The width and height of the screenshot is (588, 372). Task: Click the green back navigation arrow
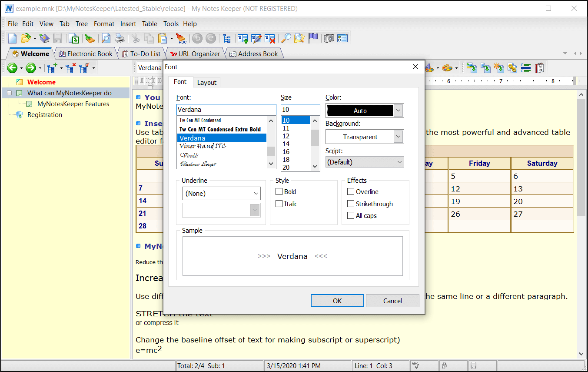[12, 68]
